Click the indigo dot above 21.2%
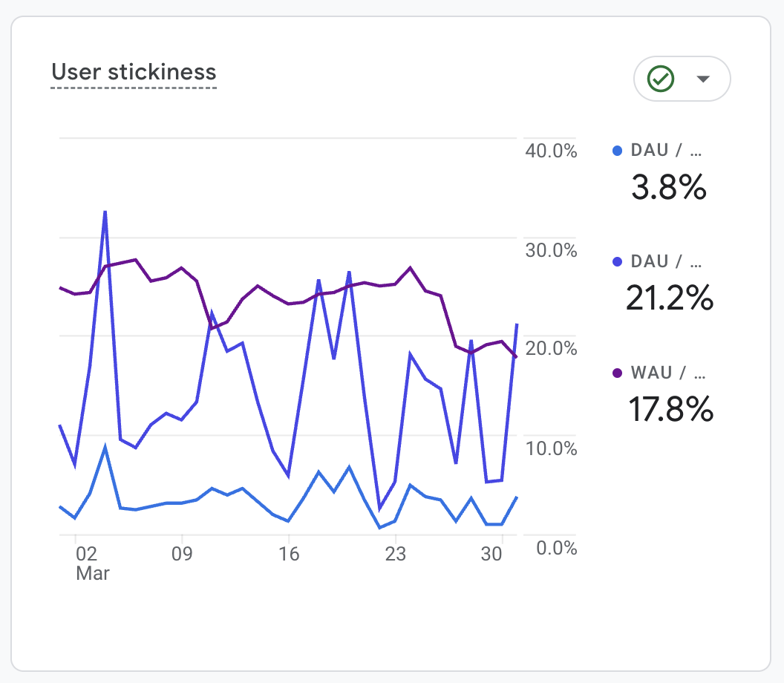This screenshot has width=784, height=683. (x=616, y=261)
